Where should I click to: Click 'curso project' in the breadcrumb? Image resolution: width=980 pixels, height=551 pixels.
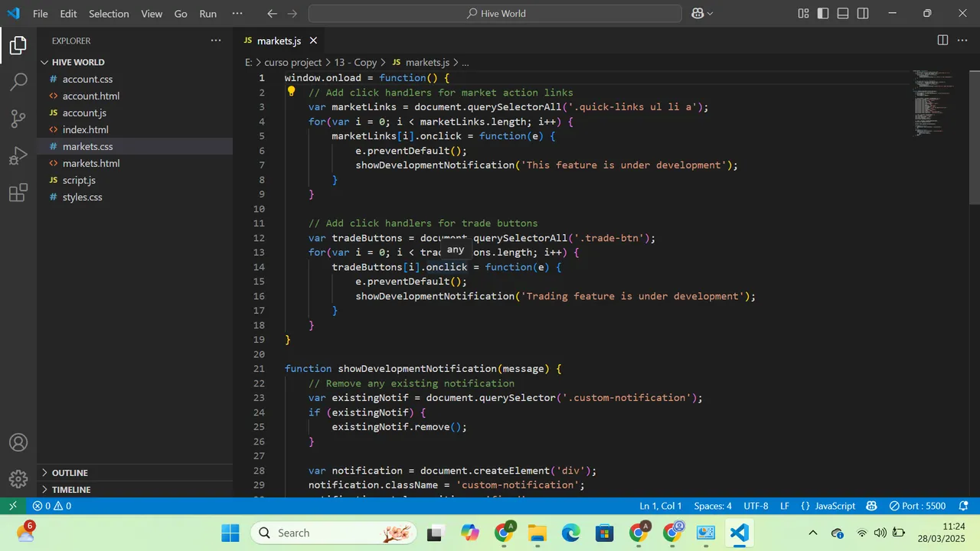tap(292, 62)
